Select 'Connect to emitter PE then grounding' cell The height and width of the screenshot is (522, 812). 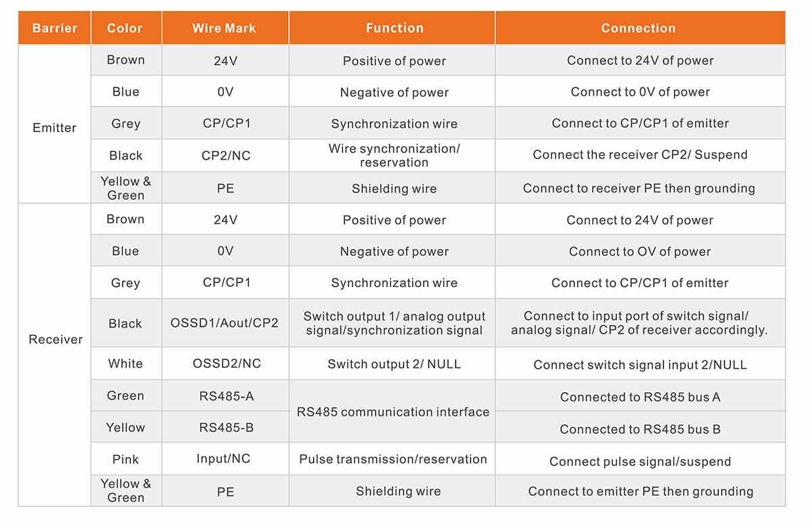641,492
